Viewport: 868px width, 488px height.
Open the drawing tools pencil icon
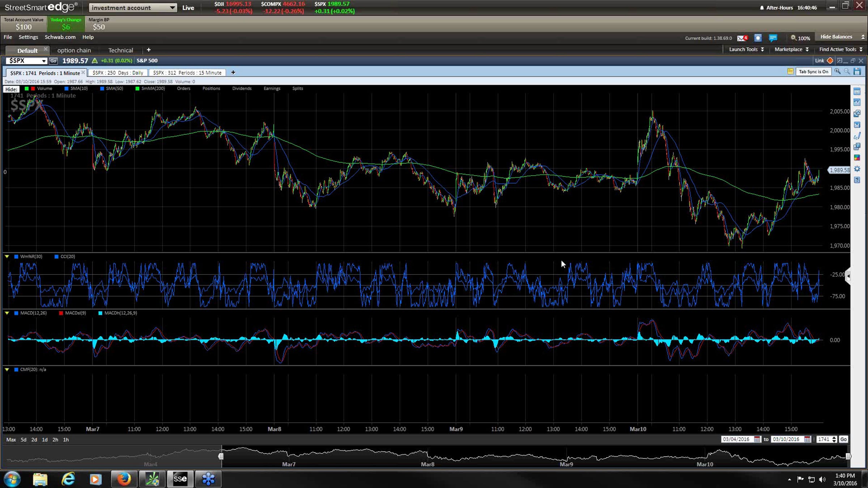(857, 136)
